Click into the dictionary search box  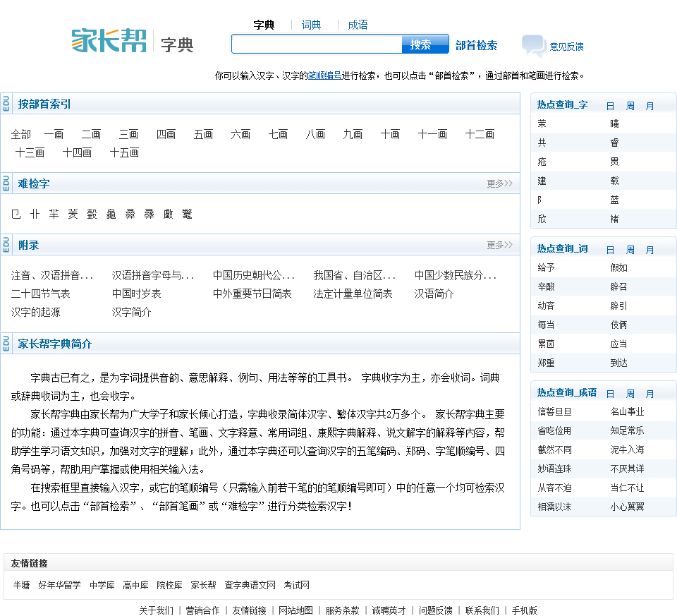[x=317, y=44]
